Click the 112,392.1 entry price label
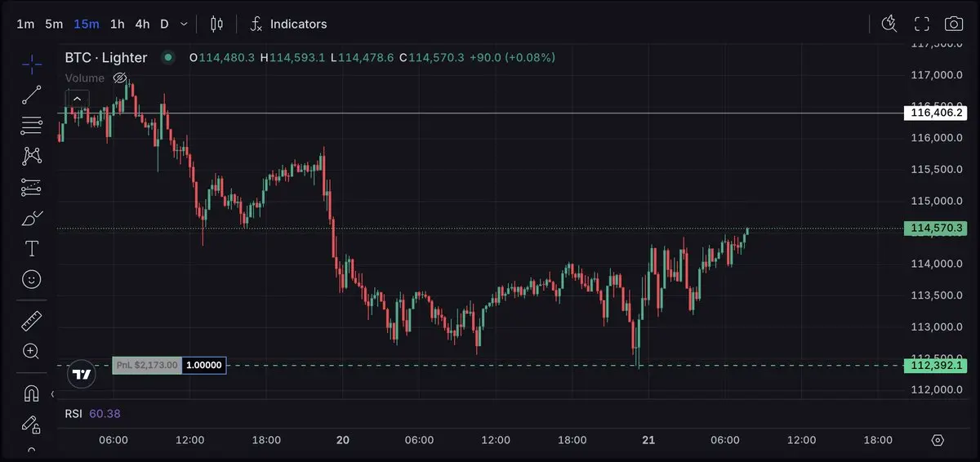 [936, 365]
